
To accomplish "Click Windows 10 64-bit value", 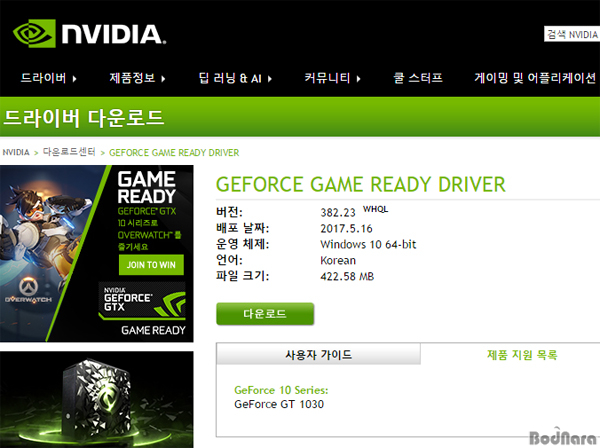I will point(368,244).
